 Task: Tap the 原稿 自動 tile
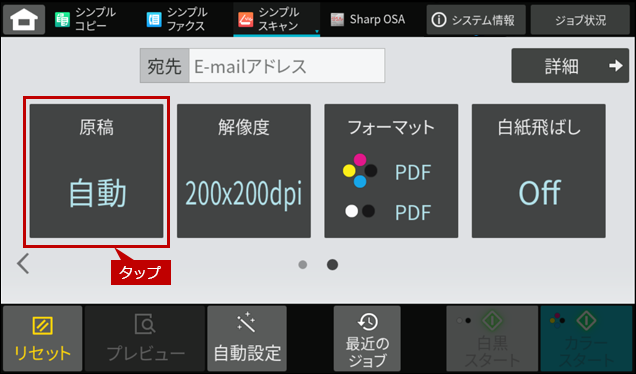97,171
